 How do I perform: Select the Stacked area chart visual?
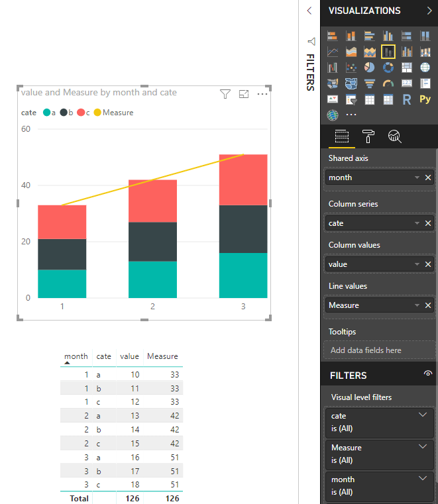coord(370,52)
